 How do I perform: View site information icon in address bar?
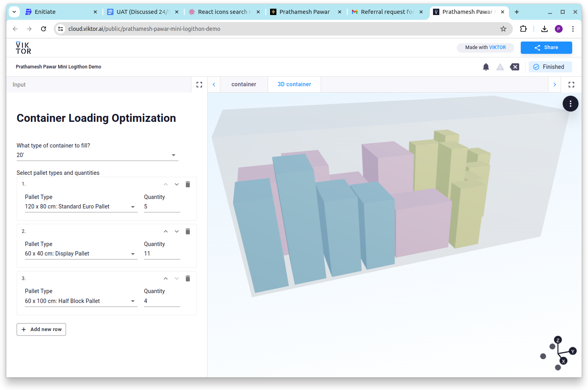[x=60, y=29]
